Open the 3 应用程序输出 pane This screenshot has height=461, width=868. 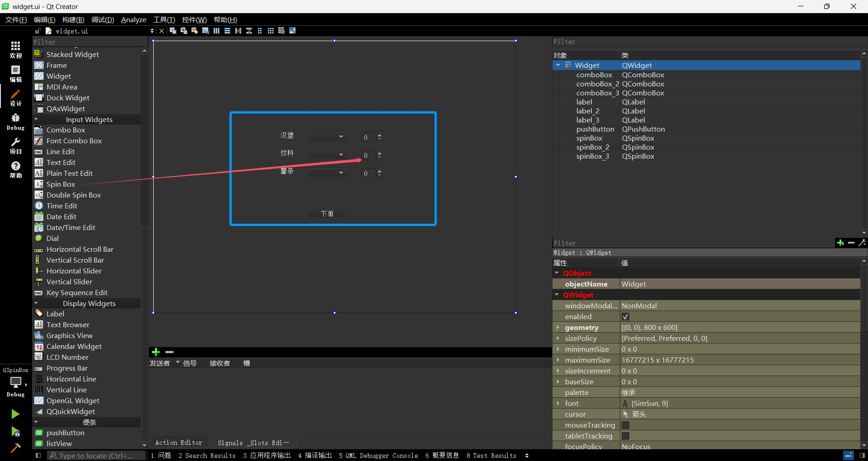click(x=267, y=456)
